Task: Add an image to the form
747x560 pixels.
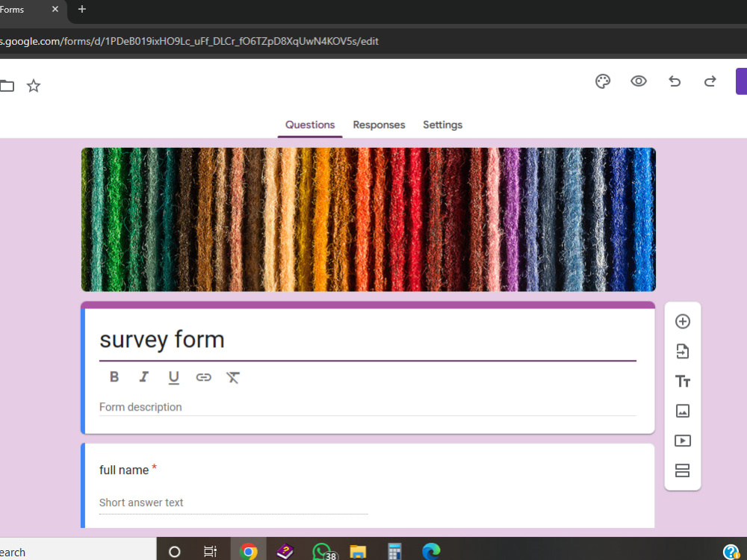Action: 682,411
